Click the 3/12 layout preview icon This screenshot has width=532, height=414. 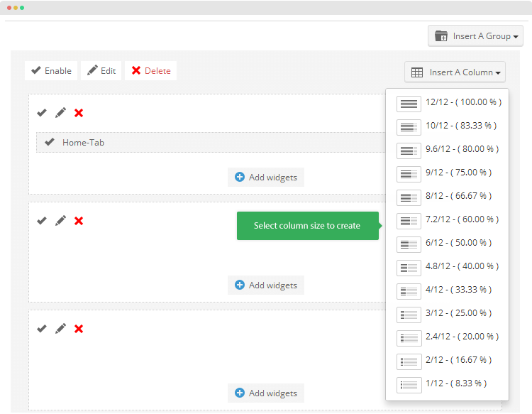tap(409, 315)
